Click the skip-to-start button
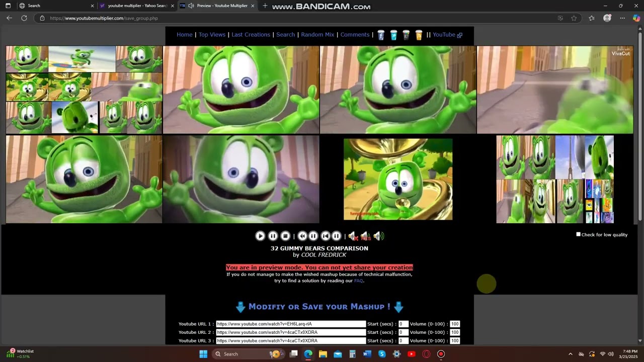 click(326, 236)
